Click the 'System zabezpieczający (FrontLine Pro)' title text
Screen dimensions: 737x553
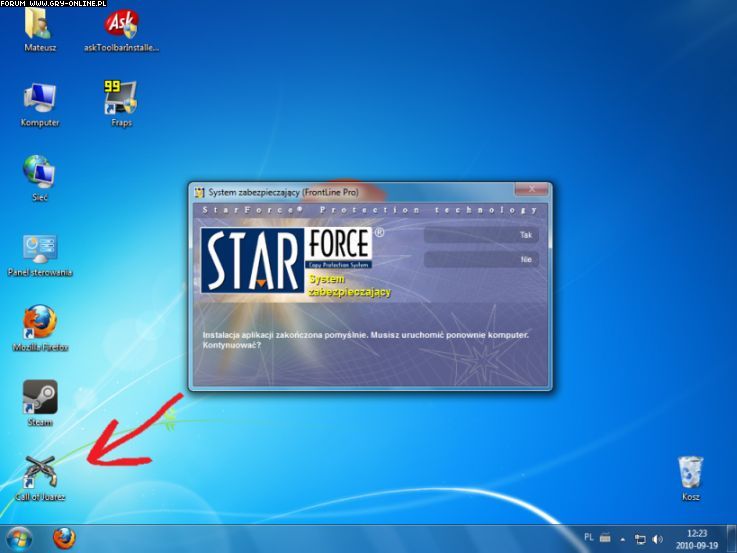click(x=283, y=192)
